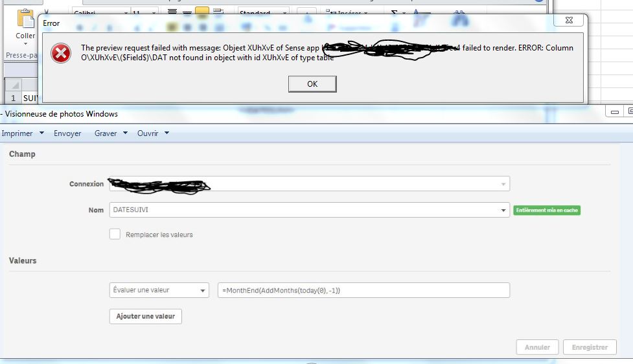The height and width of the screenshot is (364, 633).
Task: Click the Envoyer menu item
Action: [x=67, y=133]
